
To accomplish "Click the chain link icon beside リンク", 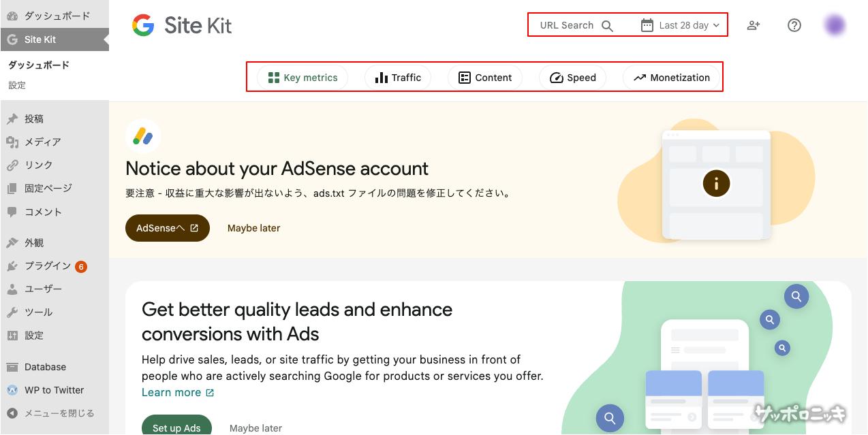I will tap(12, 165).
